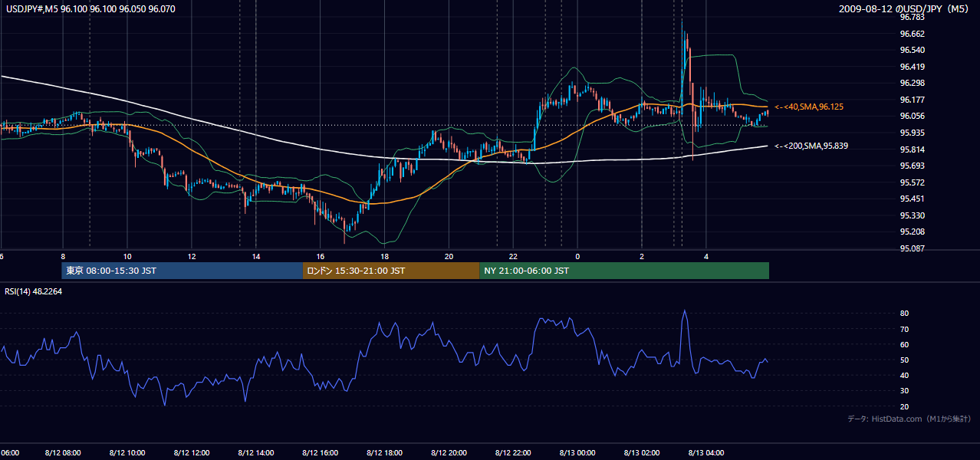
Task: Click the 8/12 08:00 bottom time label
Action: (63, 452)
